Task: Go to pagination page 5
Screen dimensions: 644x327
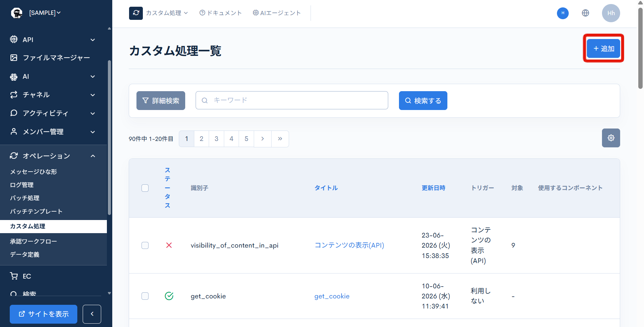Action: 246,139
